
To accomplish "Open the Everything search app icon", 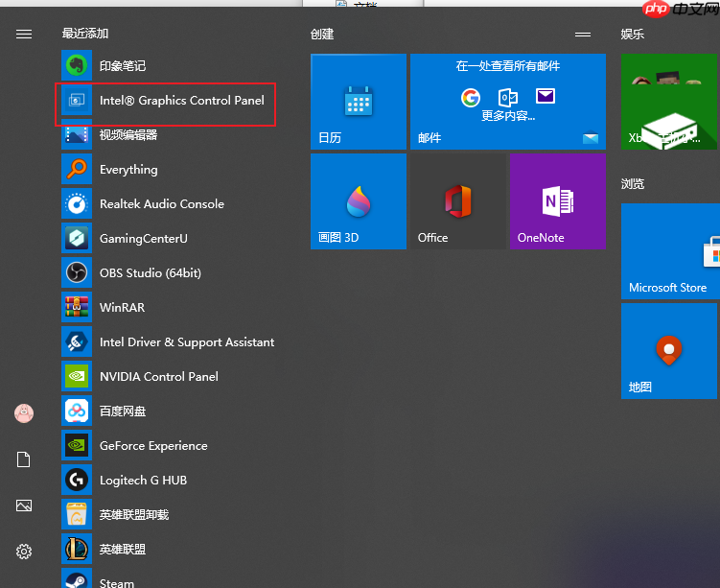I will tap(77, 169).
